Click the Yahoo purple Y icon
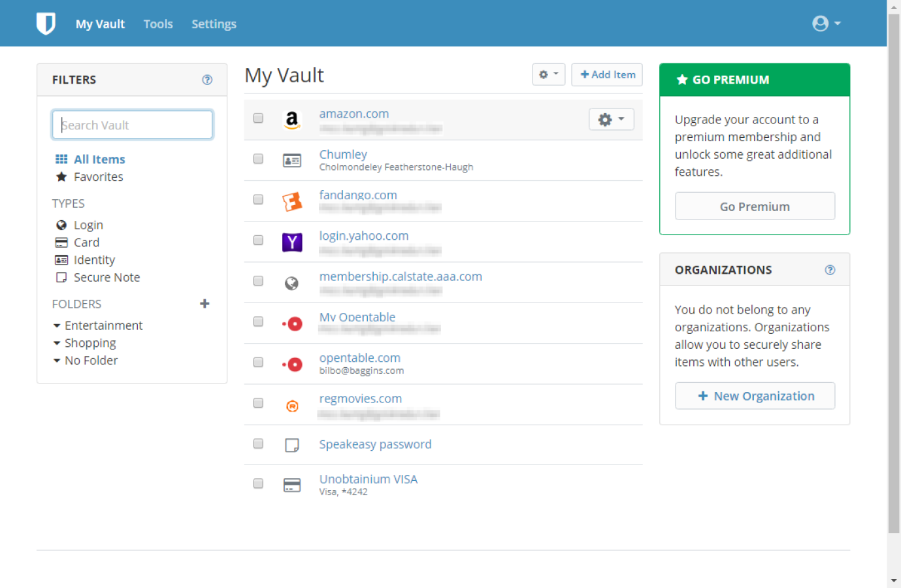Viewport: 901px width, 588px height. pos(292,242)
